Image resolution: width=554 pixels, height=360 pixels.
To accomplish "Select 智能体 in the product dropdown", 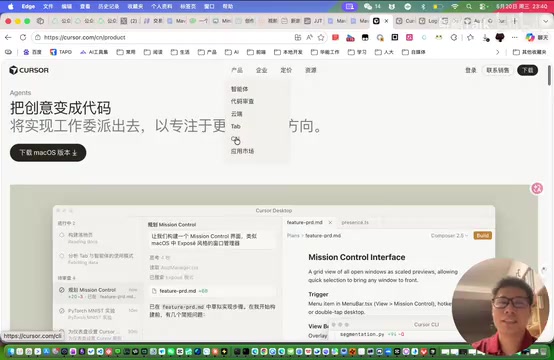I will coord(239,89).
